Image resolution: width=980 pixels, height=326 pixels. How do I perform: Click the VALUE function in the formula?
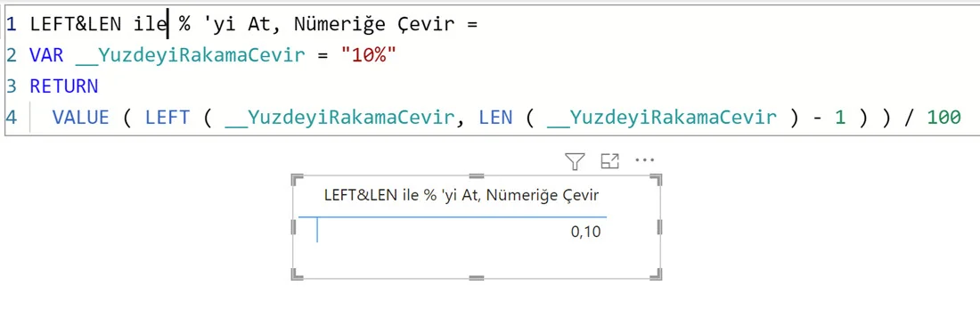pyautogui.click(x=80, y=117)
